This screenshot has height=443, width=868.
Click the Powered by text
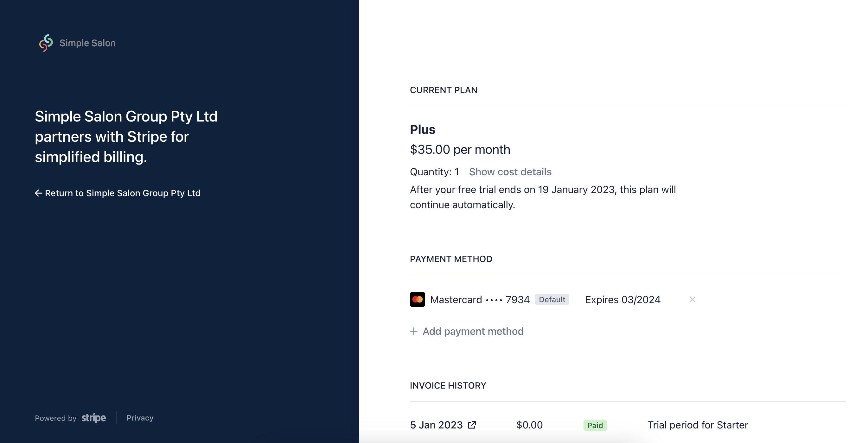point(56,418)
